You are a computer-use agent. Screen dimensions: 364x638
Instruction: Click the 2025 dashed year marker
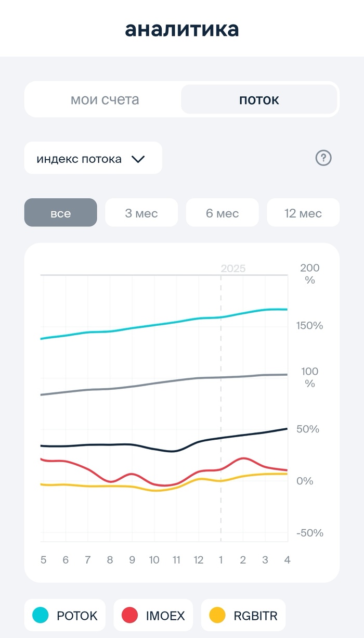coord(232,269)
